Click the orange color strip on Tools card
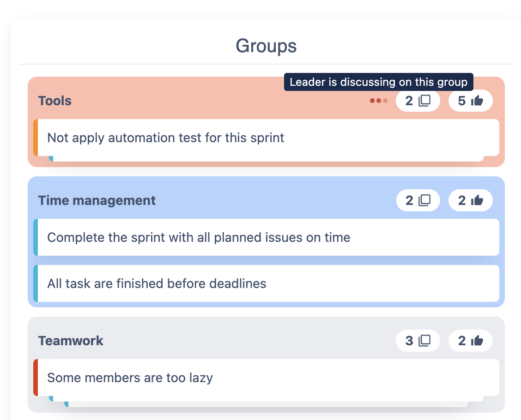The width and height of the screenshot is (521, 420). (x=36, y=138)
